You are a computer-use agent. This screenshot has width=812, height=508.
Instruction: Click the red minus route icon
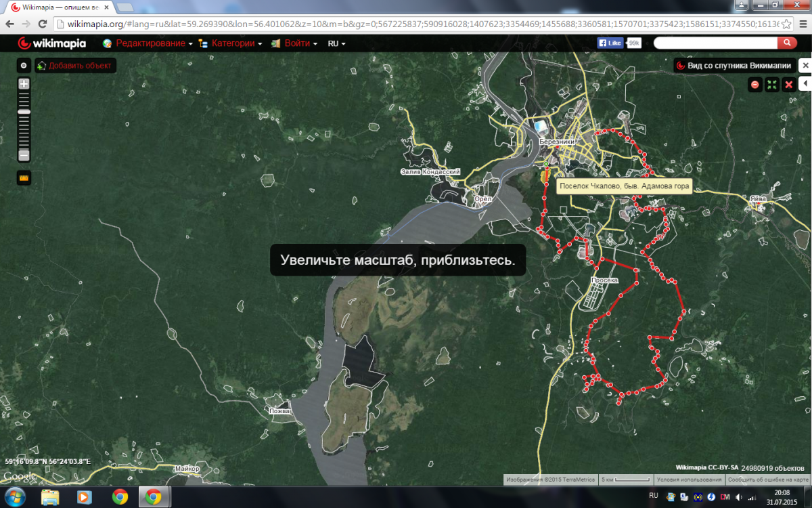pyautogui.click(x=755, y=85)
